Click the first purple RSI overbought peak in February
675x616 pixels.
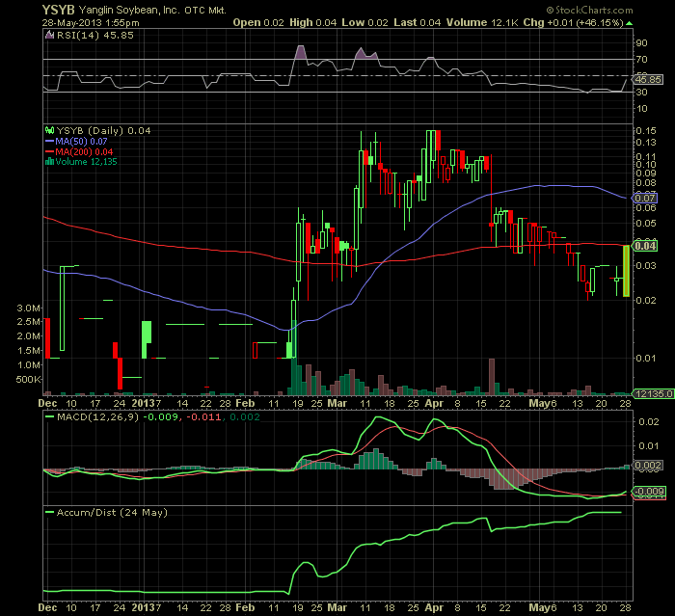[300, 52]
